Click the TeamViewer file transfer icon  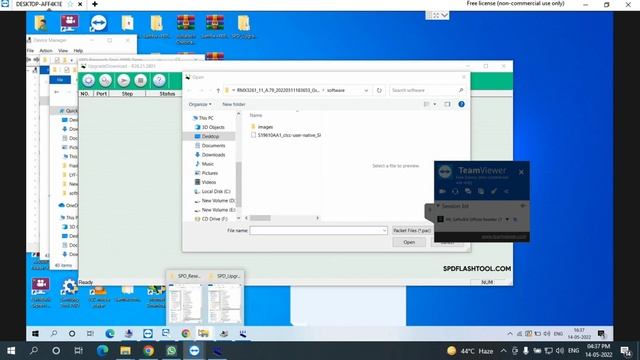click(481, 191)
